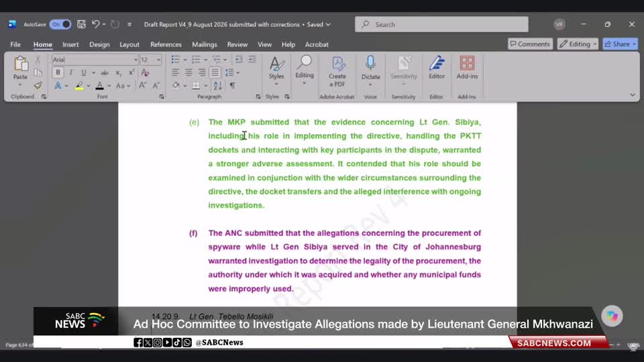
Task: Switch to the Design tab
Action: (x=99, y=44)
